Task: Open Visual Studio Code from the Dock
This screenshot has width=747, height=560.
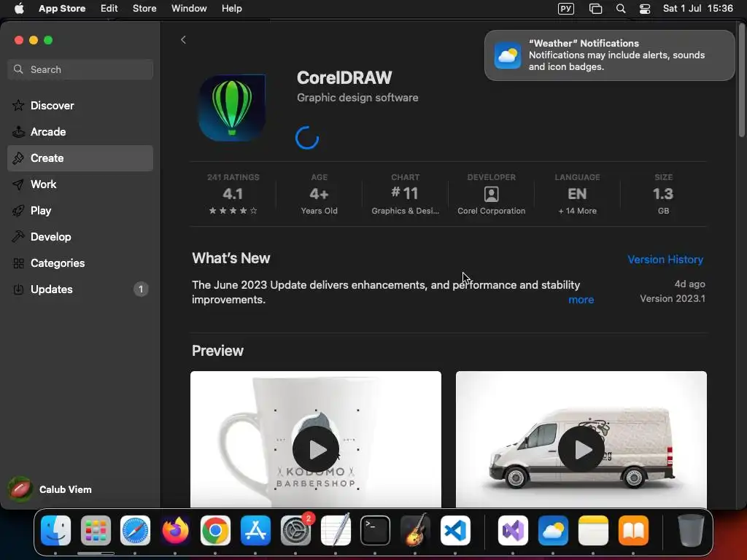Action: pos(455,531)
